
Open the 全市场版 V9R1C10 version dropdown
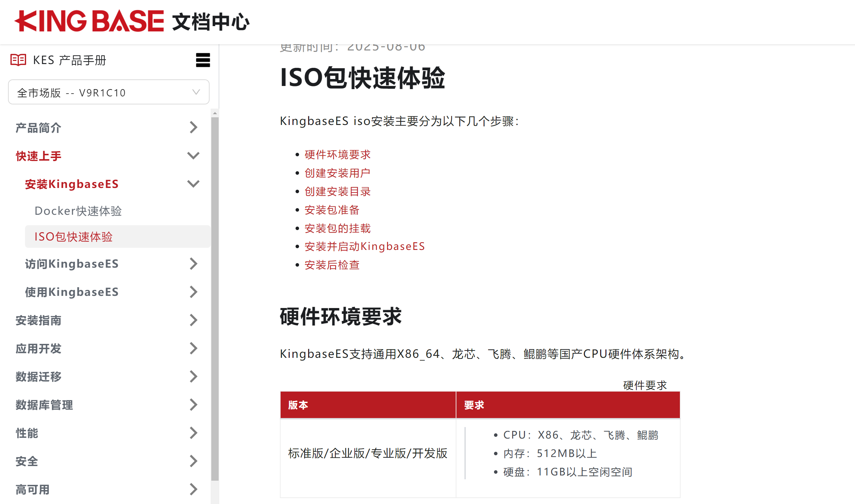click(x=109, y=92)
